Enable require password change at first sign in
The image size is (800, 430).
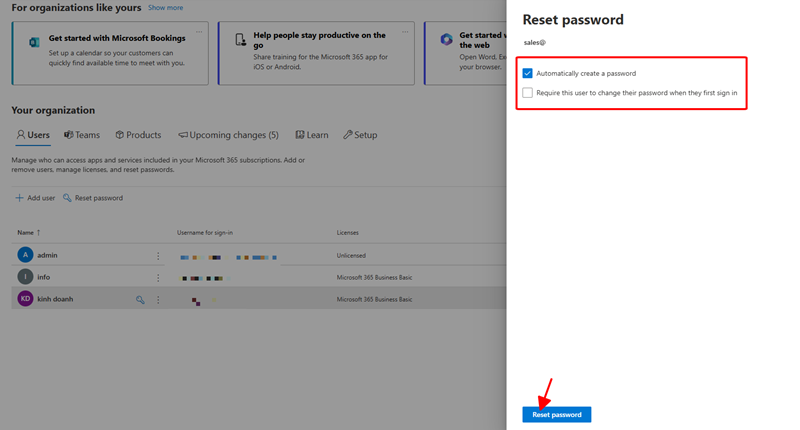528,93
